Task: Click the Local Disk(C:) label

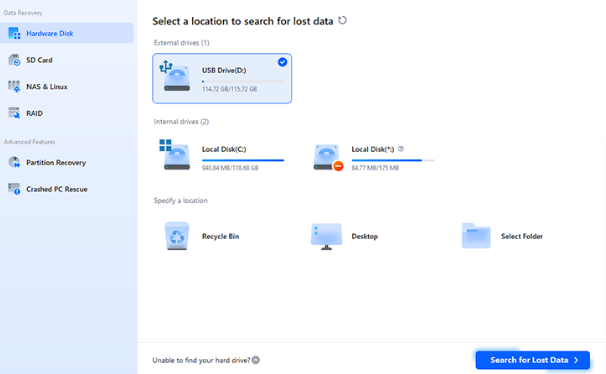Action: click(x=224, y=149)
